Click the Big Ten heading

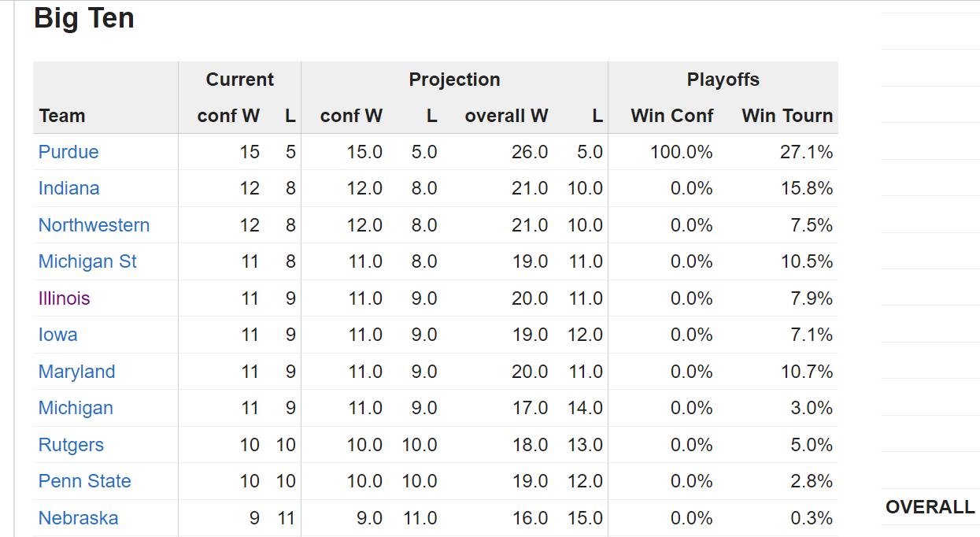coord(84,18)
